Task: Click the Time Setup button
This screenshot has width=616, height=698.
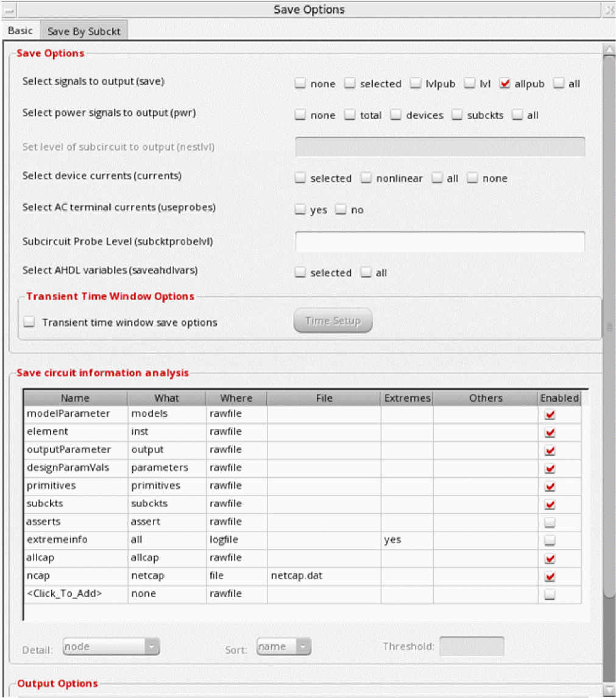Action: pos(333,321)
